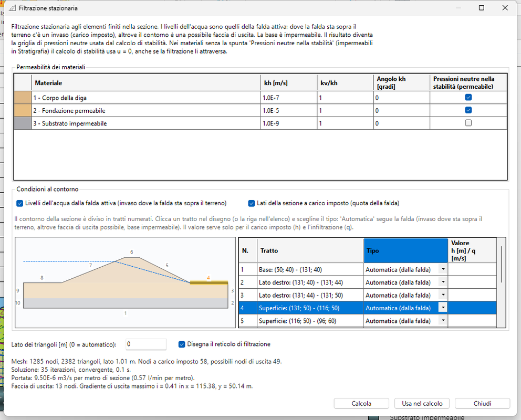Toggle Lati della sezione a carico imposto
521x420 pixels.
click(252, 203)
